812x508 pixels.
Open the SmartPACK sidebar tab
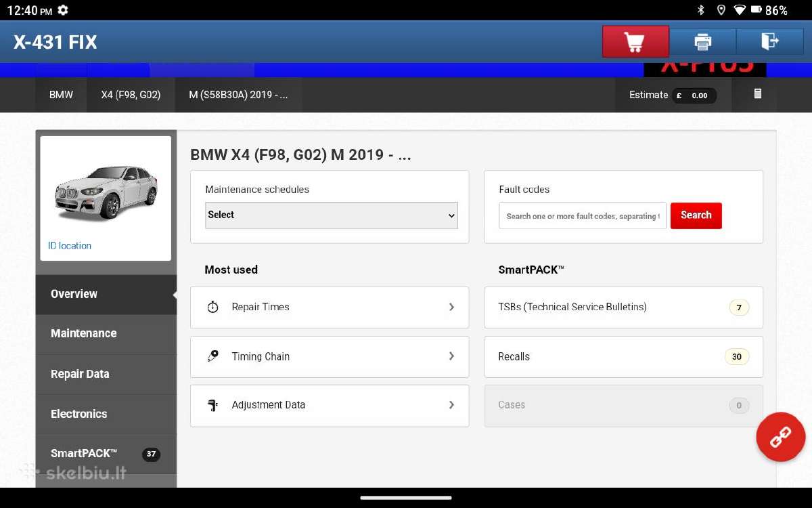click(106, 454)
